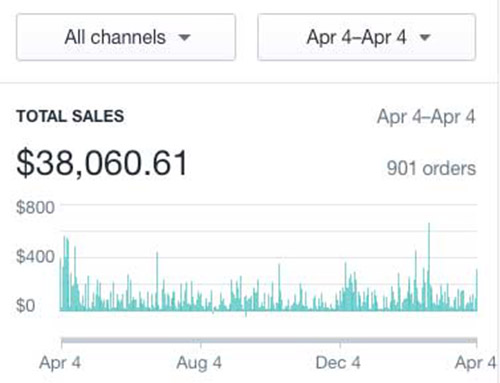This screenshot has height=383, width=500.
Task: Select the $38,060.61 total sales figure
Action: (x=102, y=163)
